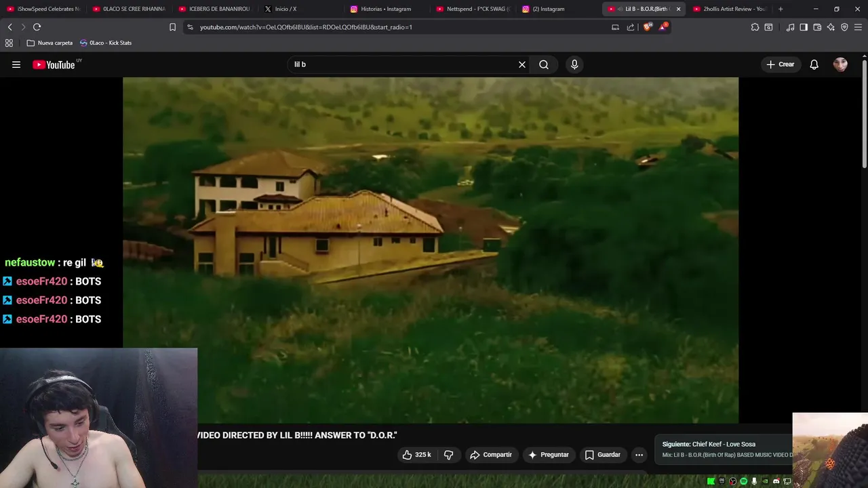Open the browser main menu hamburger
Screen dimensions: 868x488
tap(858, 27)
